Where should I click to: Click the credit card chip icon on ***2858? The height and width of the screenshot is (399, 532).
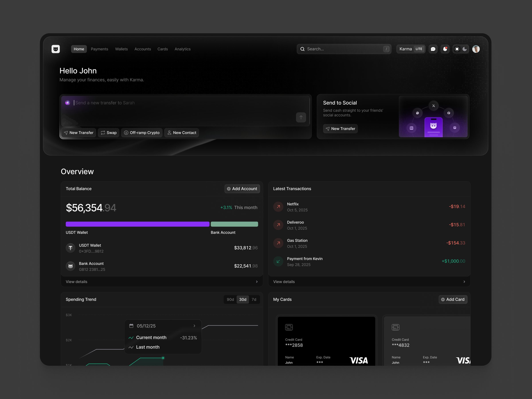coord(289,327)
